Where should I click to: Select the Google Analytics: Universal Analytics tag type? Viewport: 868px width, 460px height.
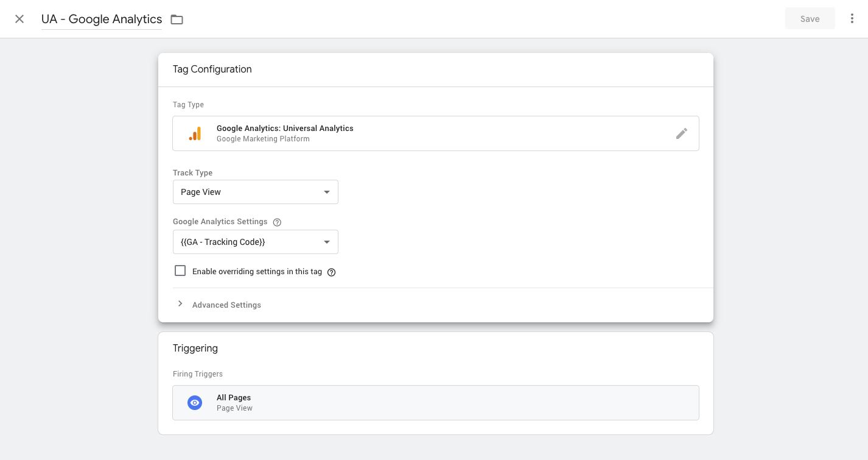click(436, 133)
